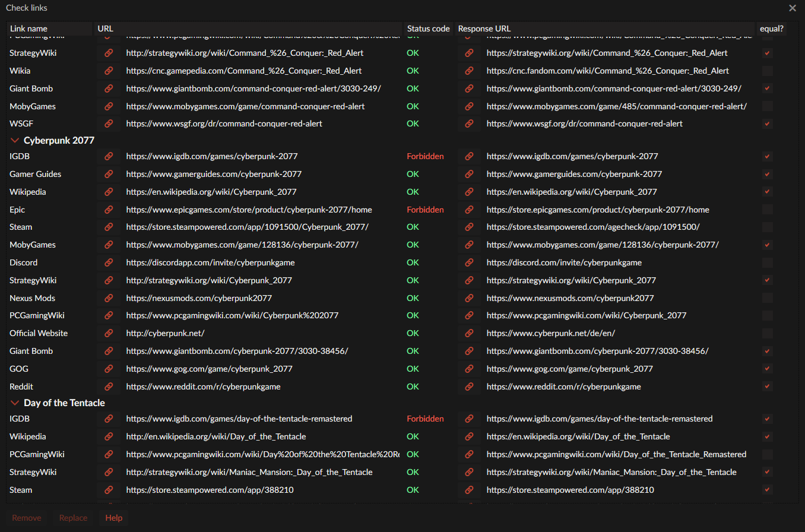Open response URL icon for Wikia row
Screen dimensions: 805x532
(469, 71)
